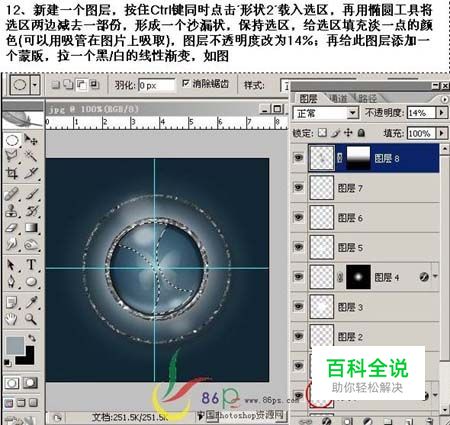Hide layer 图层 8

coord(299,157)
